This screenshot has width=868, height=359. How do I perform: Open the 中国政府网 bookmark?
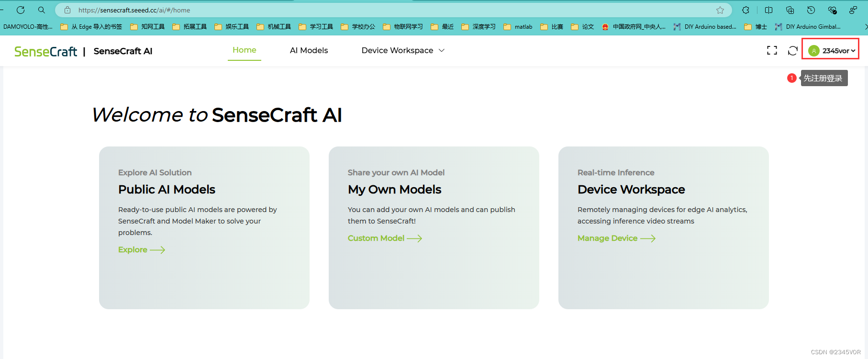(x=634, y=27)
